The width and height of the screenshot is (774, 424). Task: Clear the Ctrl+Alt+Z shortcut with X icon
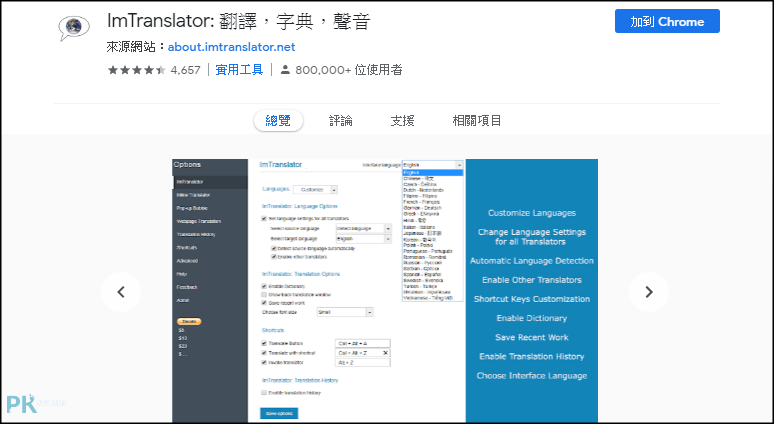tap(386, 353)
